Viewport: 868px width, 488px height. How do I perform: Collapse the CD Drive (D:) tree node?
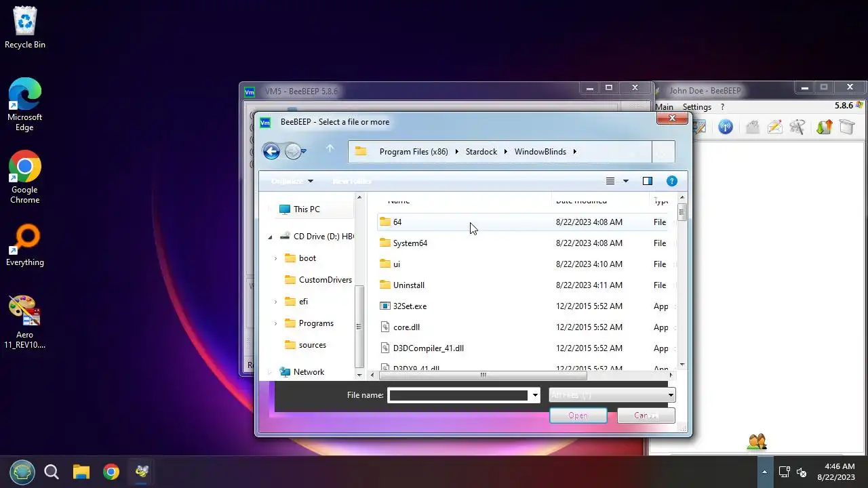(x=270, y=237)
